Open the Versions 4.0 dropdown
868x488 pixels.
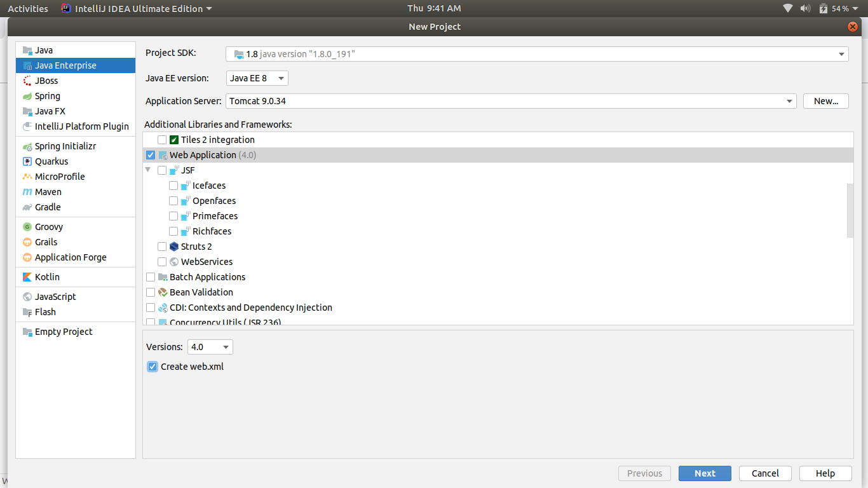pyautogui.click(x=210, y=347)
